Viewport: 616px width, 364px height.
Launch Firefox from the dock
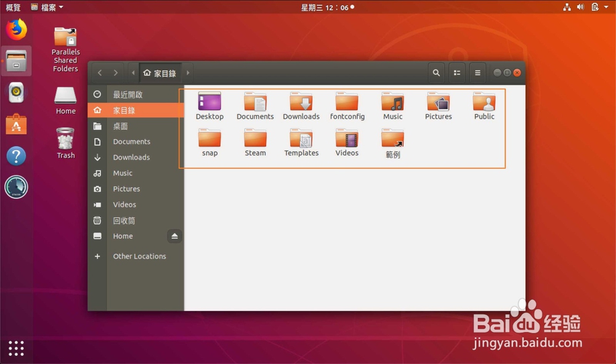point(16,30)
